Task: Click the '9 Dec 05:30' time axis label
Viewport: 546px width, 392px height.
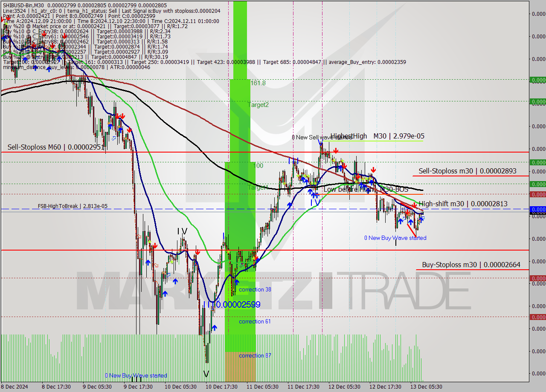Action: pos(97,387)
